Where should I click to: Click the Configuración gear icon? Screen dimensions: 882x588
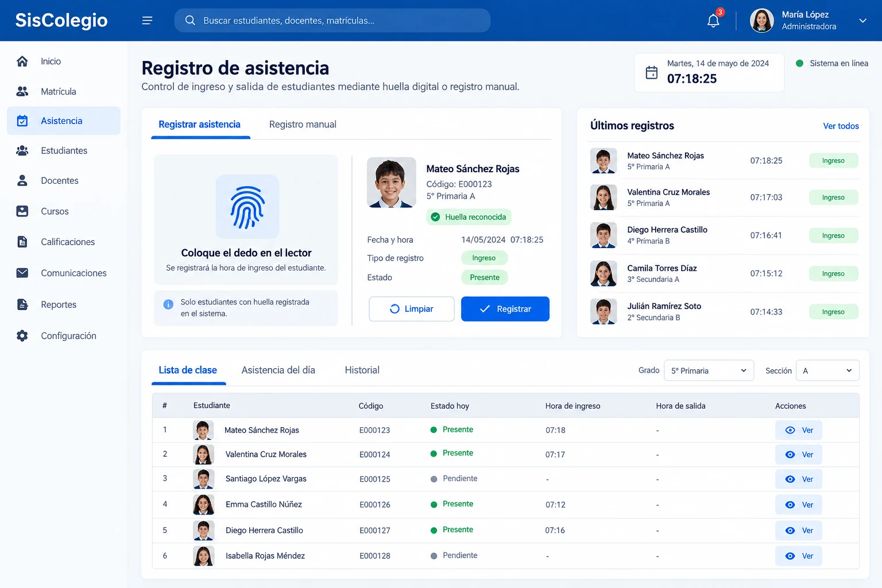[22, 335]
